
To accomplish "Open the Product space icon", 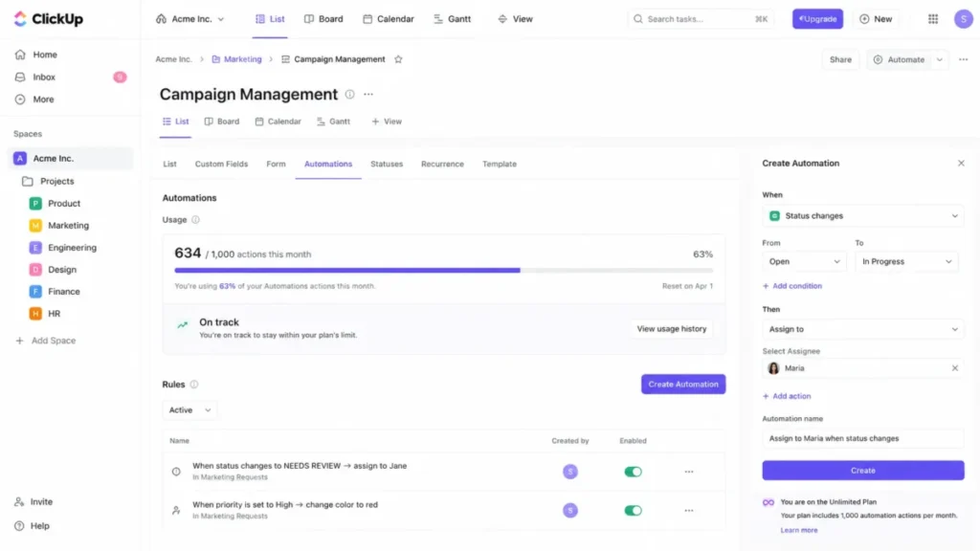I will coord(35,203).
